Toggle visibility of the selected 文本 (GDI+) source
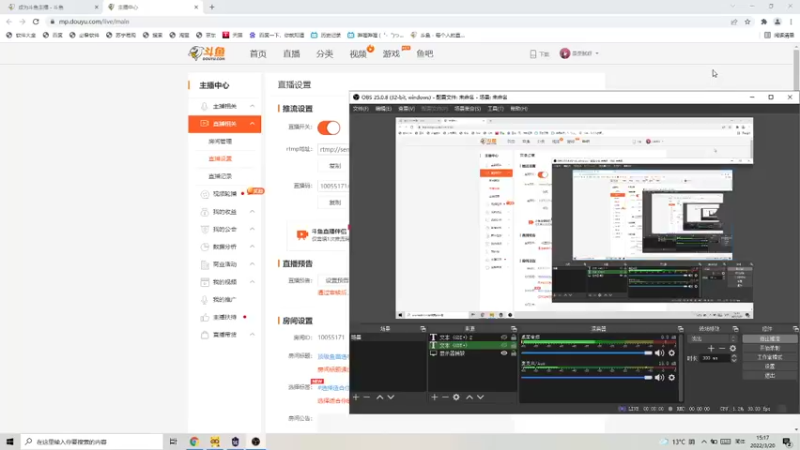 pyautogui.click(x=504, y=345)
